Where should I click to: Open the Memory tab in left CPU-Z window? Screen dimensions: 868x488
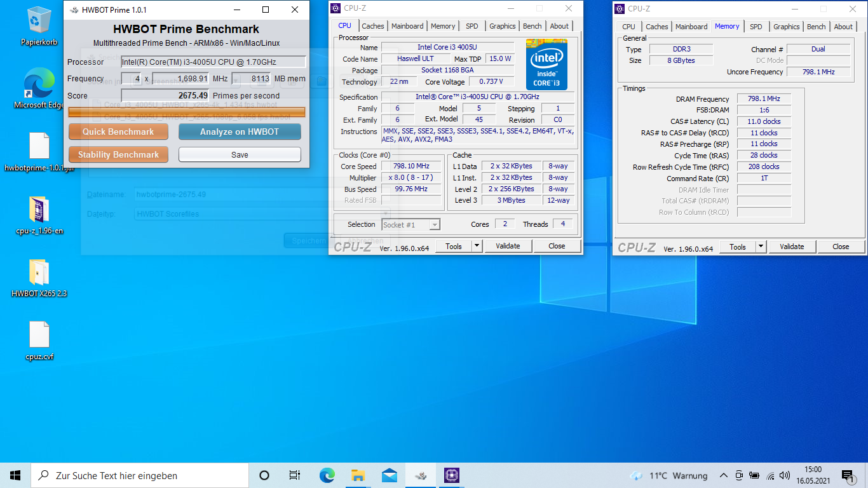(443, 26)
